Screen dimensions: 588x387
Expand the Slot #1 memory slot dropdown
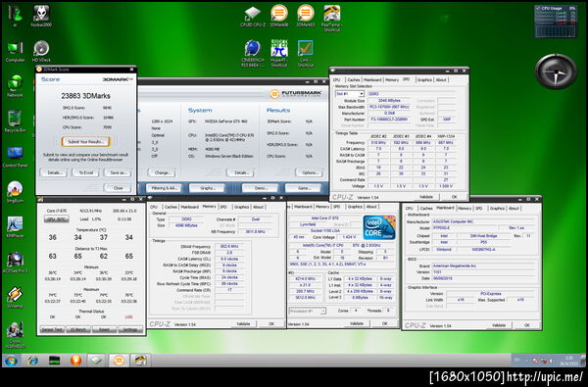(350, 94)
